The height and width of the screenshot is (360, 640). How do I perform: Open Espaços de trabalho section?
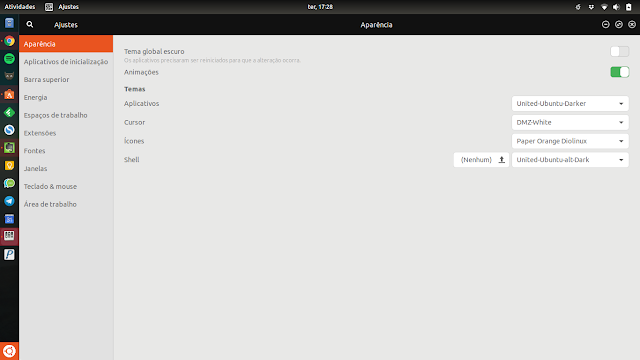[x=66, y=115]
